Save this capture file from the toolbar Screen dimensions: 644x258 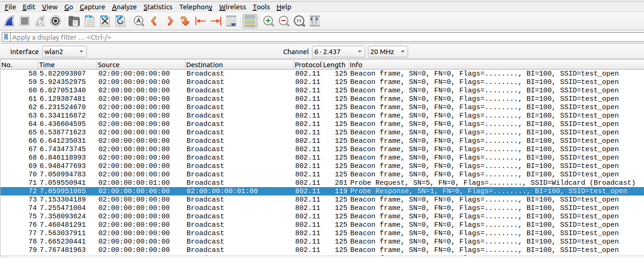click(89, 21)
